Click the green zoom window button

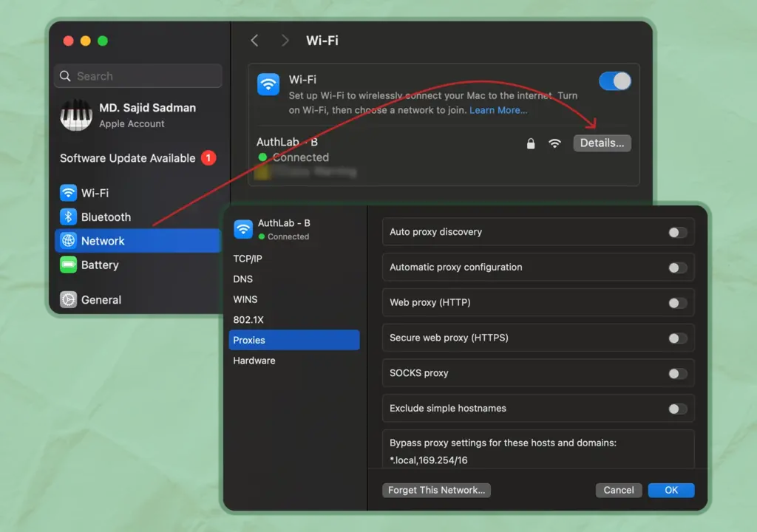102,41
